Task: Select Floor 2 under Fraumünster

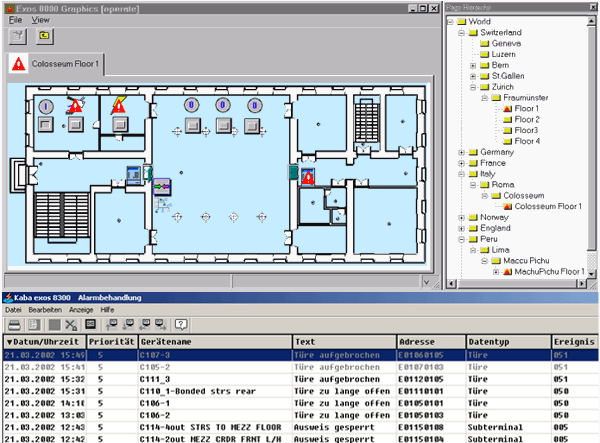Action: [527, 119]
